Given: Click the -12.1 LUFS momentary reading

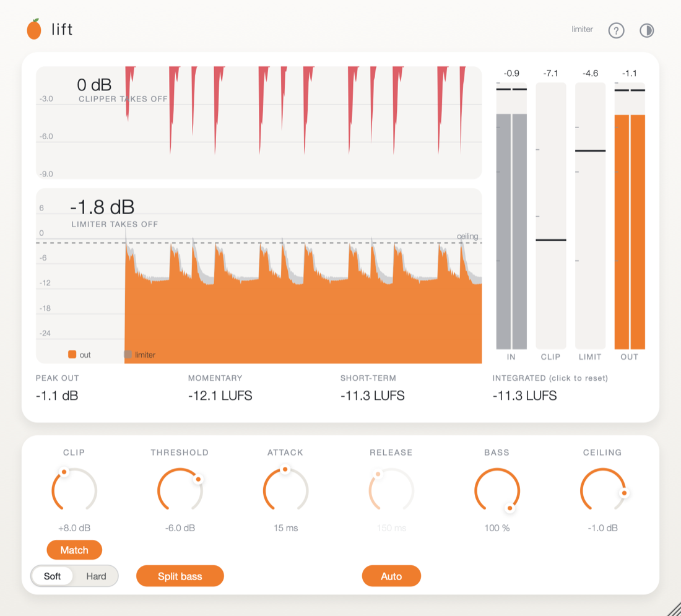Looking at the screenshot, I should click(x=220, y=396).
